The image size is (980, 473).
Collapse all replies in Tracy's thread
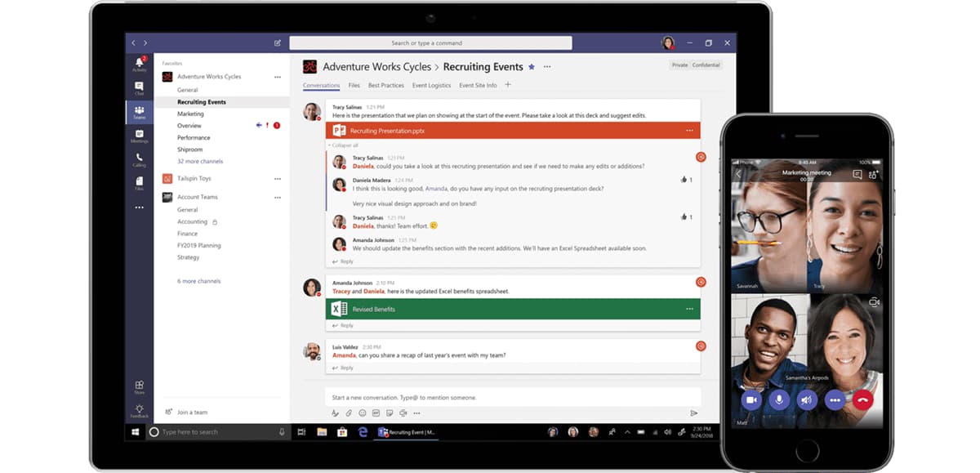[x=343, y=145]
